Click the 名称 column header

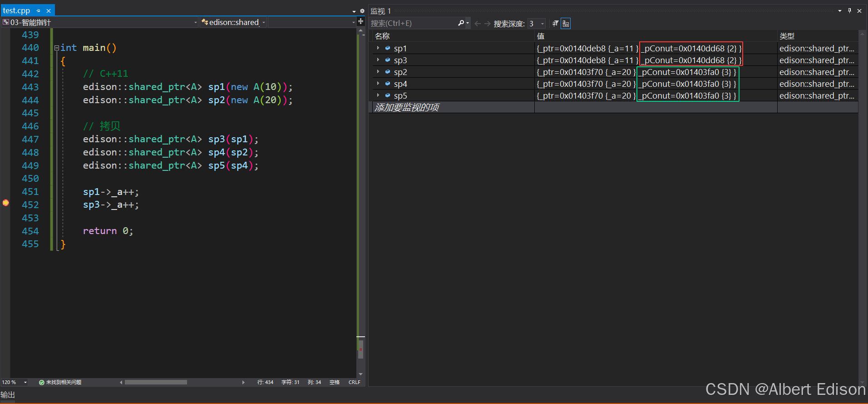(x=453, y=36)
